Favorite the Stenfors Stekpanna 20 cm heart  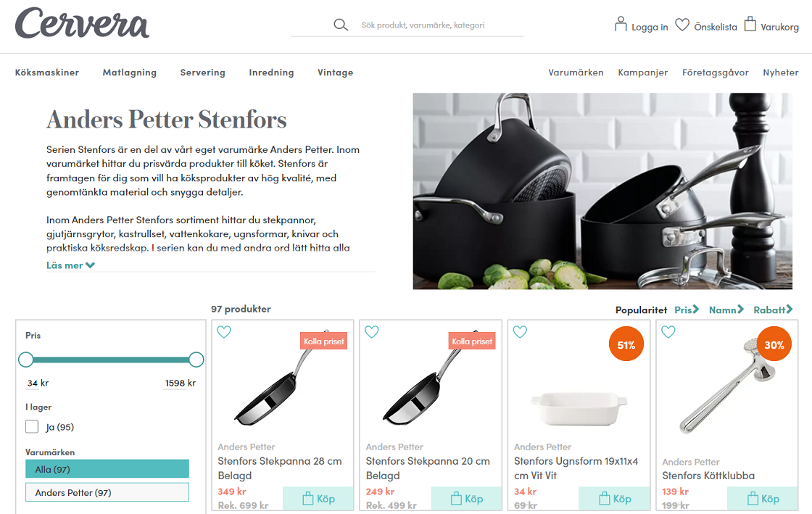click(x=372, y=332)
